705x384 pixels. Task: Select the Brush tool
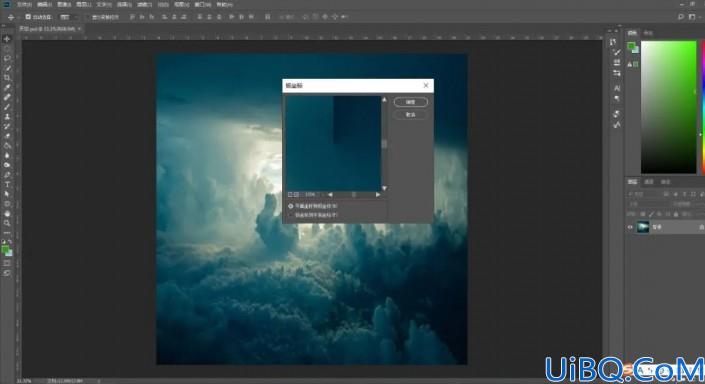tap(7, 107)
